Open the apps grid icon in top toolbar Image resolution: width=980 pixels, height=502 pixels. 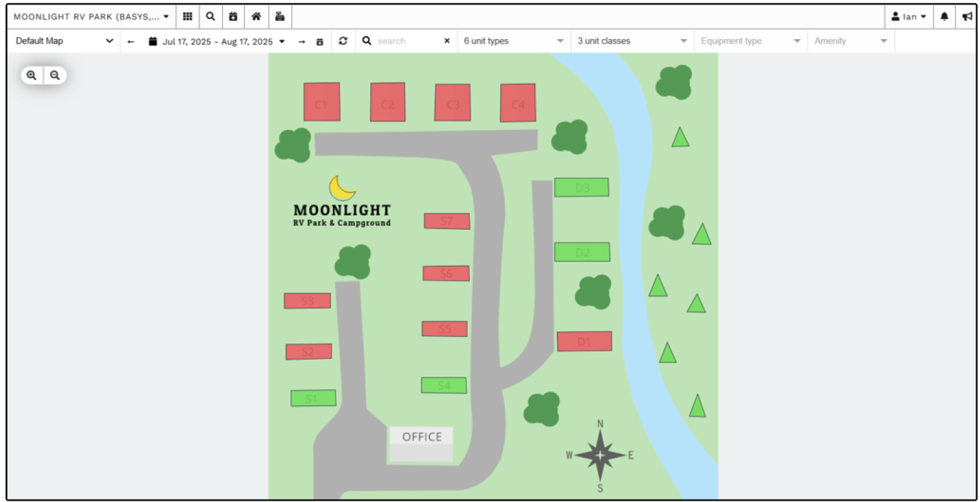[x=188, y=16]
